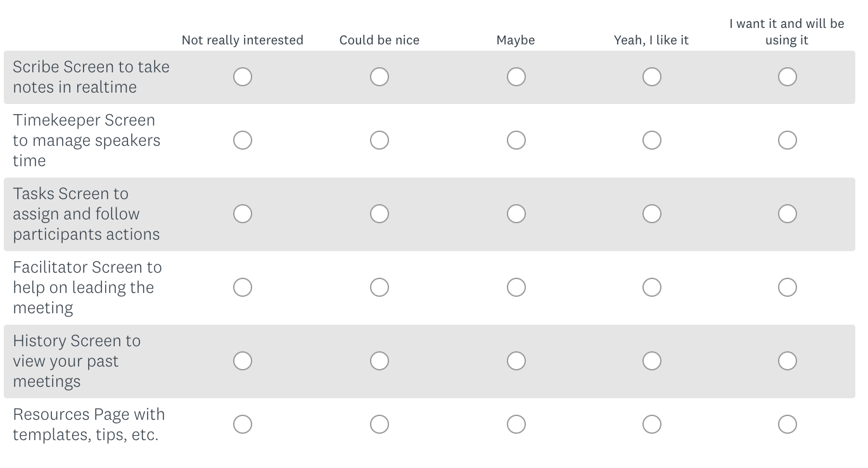This screenshot has width=868, height=468.
Task: Mark 'Not really interested' for Timekeeper Screen
Action: (243, 140)
